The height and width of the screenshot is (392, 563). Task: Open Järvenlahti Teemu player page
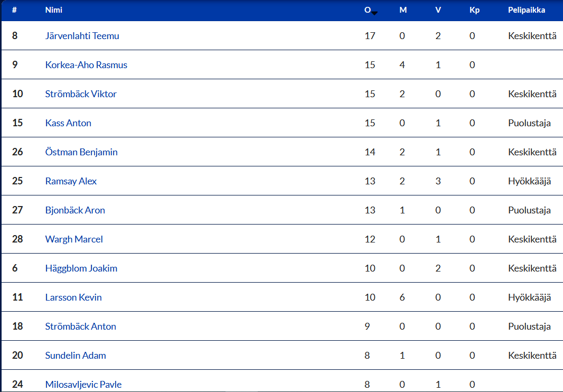coord(82,36)
